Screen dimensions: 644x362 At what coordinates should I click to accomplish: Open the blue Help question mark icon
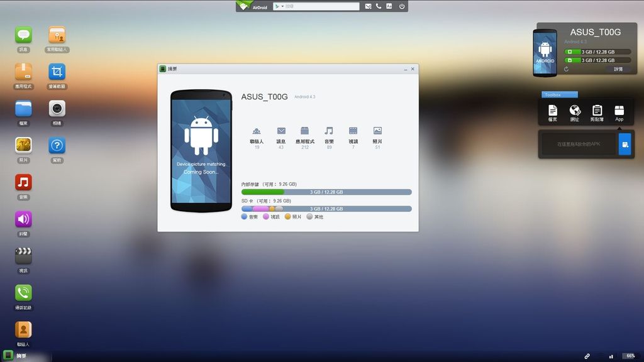(57, 145)
